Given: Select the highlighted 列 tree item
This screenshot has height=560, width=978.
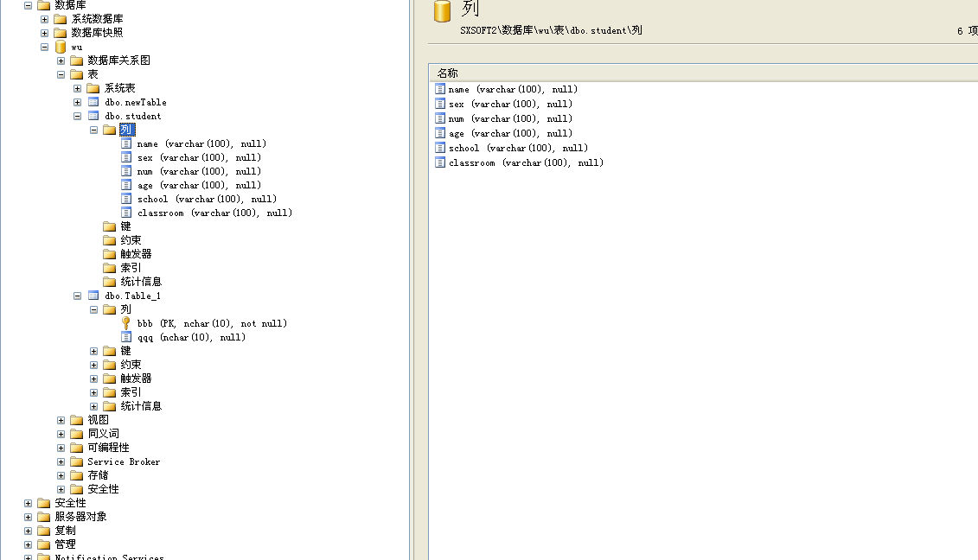Looking at the screenshot, I should tap(126, 130).
